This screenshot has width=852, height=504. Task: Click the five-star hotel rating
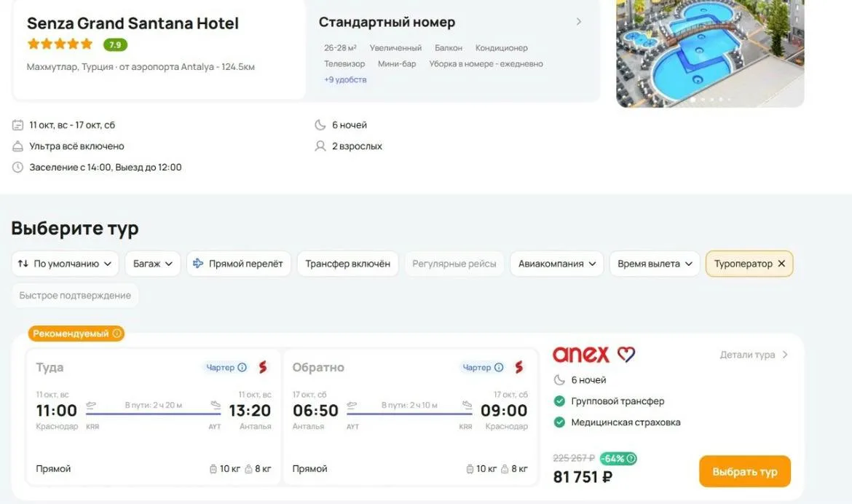60,44
